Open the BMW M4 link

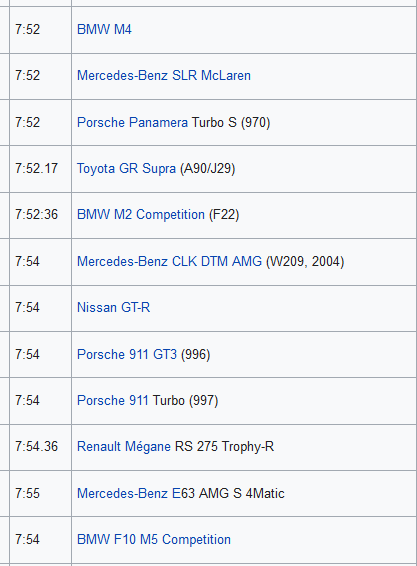(x=104, y=29)
